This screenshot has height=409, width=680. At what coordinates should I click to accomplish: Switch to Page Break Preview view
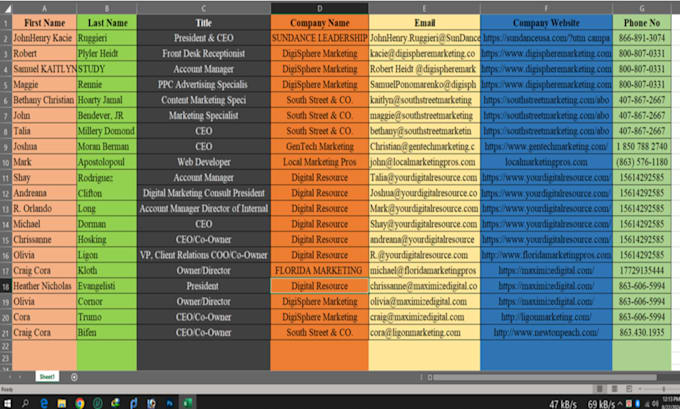(x=629, y=389)
